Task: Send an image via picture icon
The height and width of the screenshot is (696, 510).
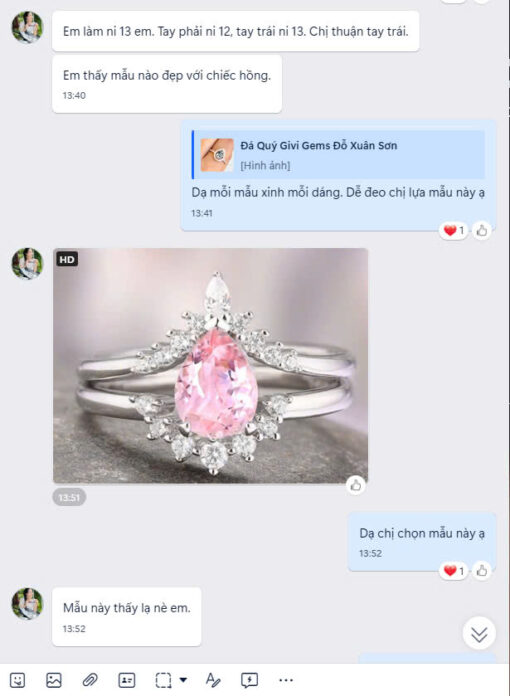Action: [54, 680]
